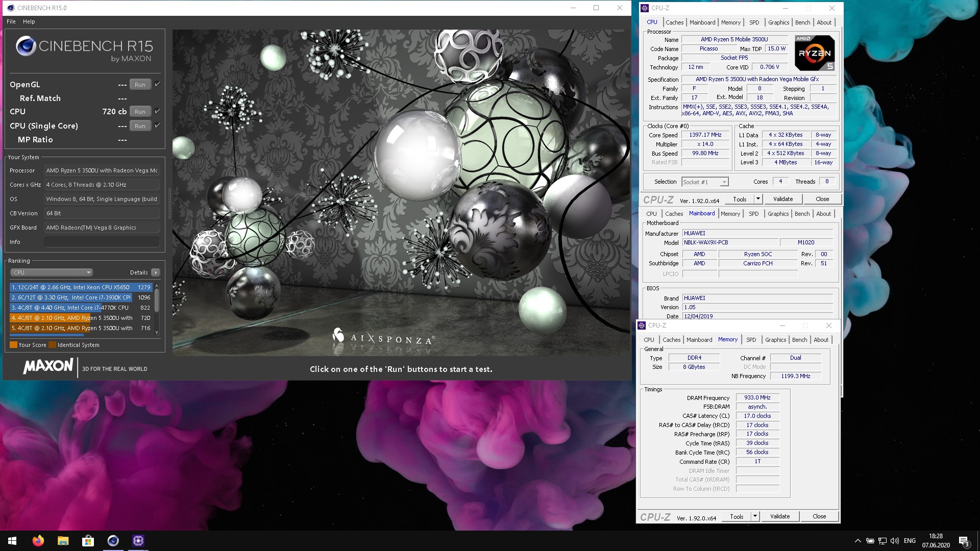The height and width of the screenshot is (551, 980).
Task: Switch to CPU-Z taskbar icon
Action: [138, 541]
